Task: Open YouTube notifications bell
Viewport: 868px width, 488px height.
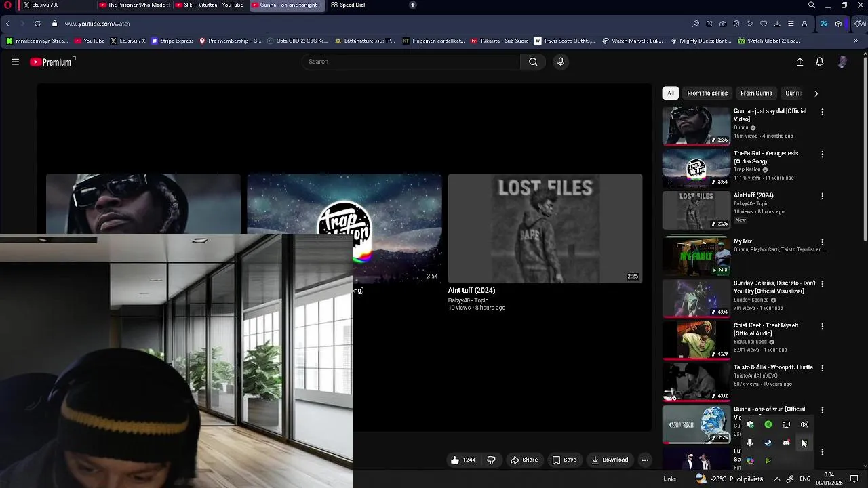Action: click(x=820, y=62)
